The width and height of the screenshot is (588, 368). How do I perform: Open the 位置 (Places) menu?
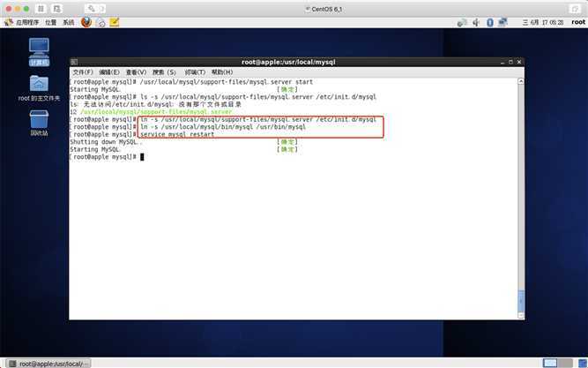point(50,23)
